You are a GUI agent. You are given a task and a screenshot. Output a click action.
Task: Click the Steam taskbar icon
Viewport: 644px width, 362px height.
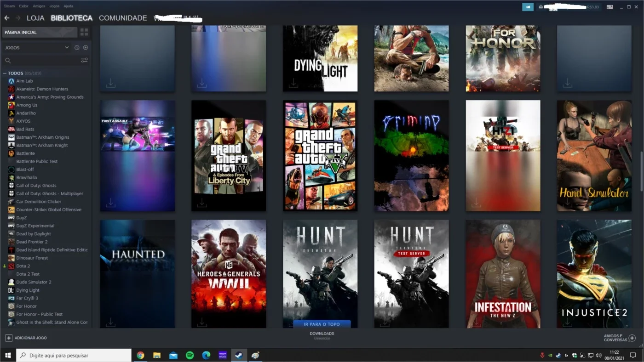[x=239, y=355]
